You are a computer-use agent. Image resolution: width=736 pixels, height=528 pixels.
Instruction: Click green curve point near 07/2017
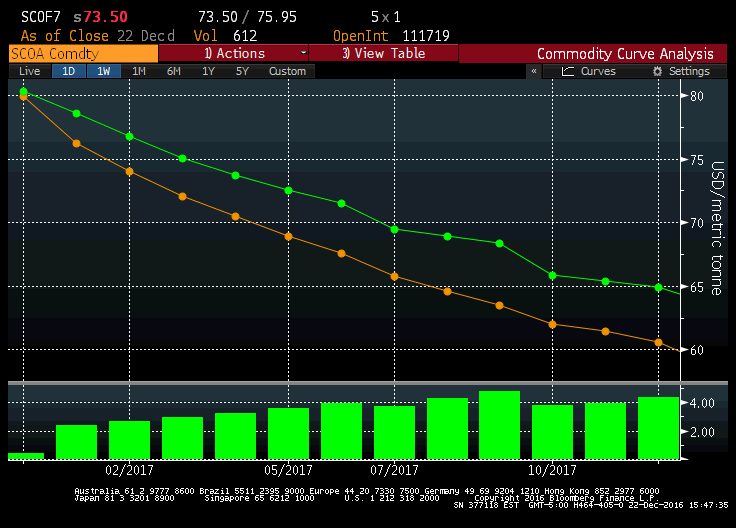tap(394, 229)
